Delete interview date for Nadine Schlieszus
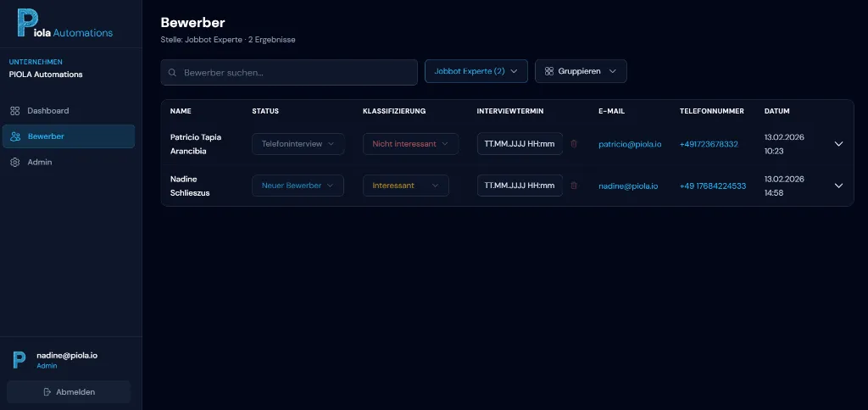 (x=574, y=186)
